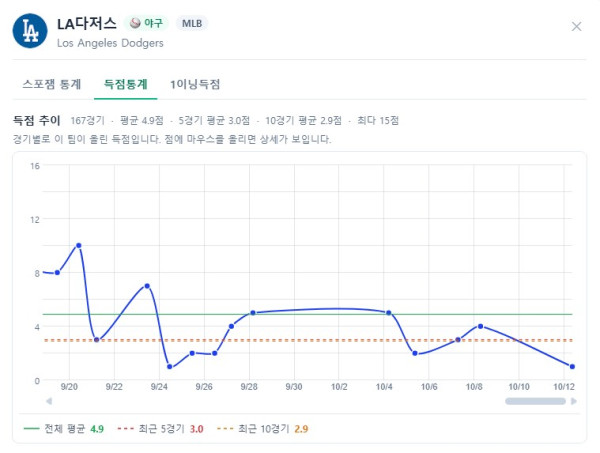Click the chart's left scroll arrow
The height and width of the screenshot is (453, 600).
[x=49, y=401]
